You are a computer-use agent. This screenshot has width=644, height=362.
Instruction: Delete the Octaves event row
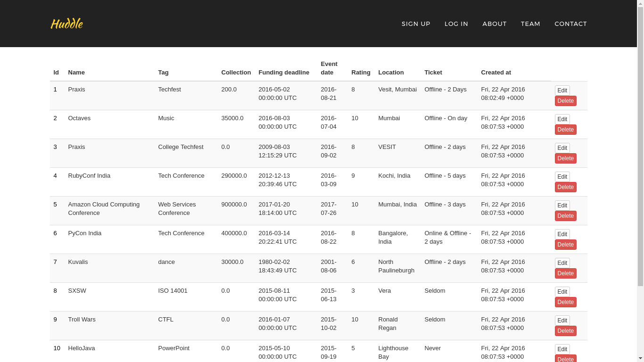pos(565,130)
